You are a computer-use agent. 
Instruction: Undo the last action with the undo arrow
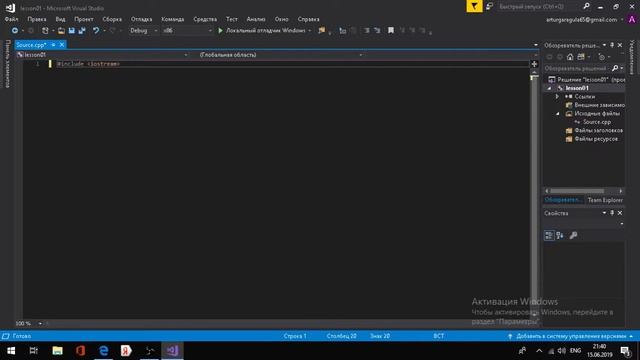[x=96, y=31]
